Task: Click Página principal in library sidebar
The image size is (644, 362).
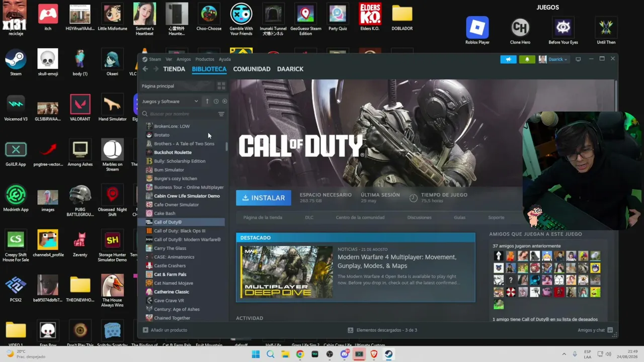Action: tap(158, 86)
